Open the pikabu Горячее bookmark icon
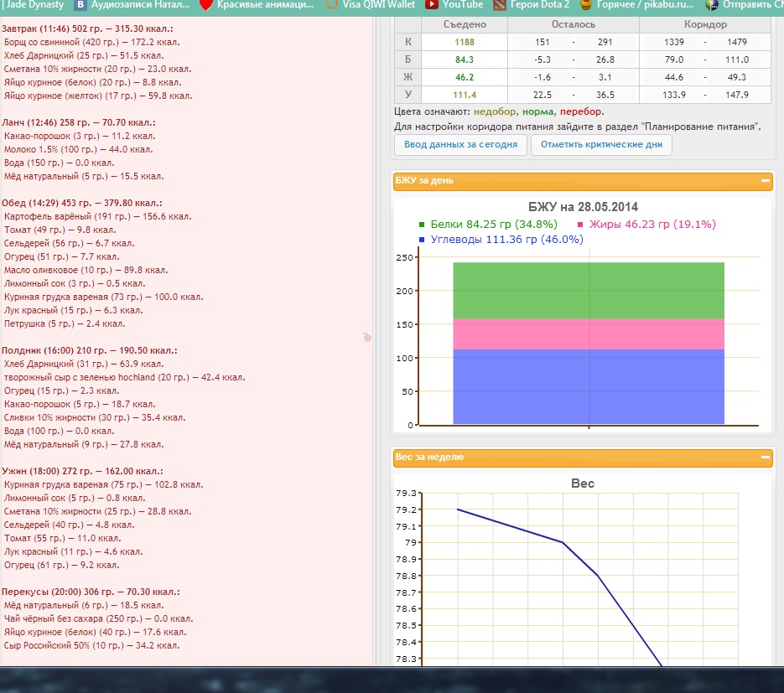Viewport: 784px width, 693px height. point(585,5)
